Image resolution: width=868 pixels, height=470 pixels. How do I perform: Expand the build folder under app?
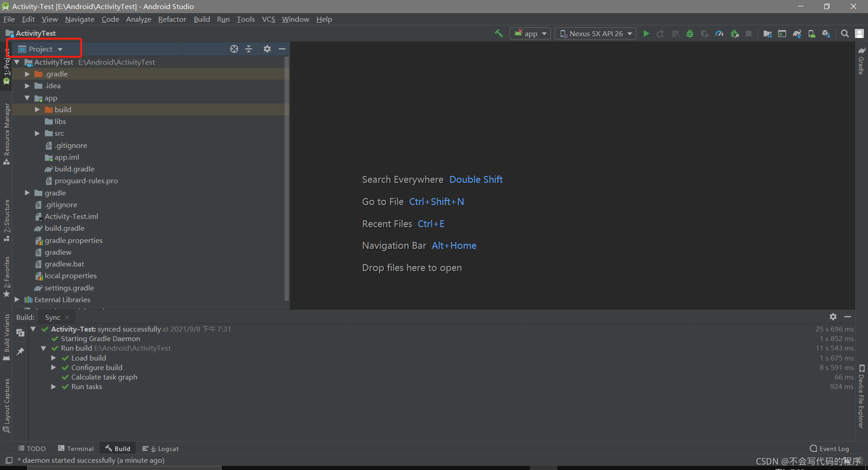tap(37, 109)
